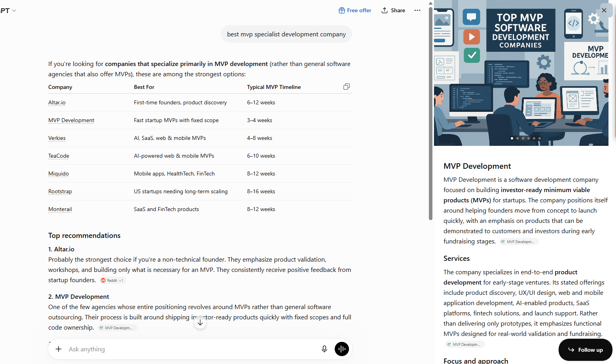Click the "Focus and approach" heading
Viewport: 616px width, 364px height.
(476, 361)
